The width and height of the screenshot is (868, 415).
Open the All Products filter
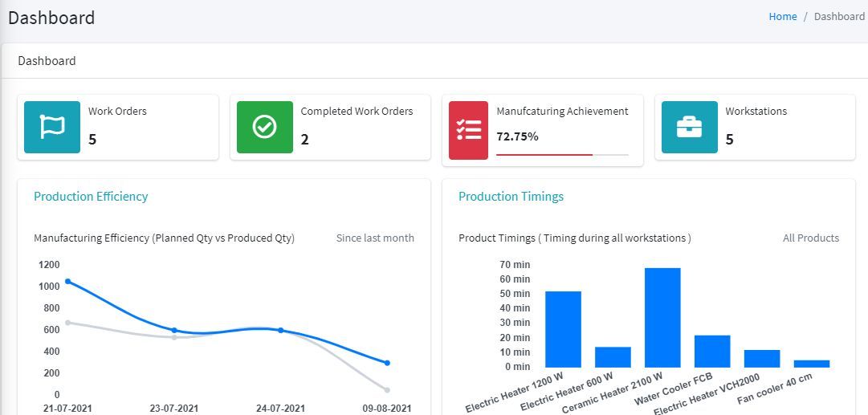point(810,238)
